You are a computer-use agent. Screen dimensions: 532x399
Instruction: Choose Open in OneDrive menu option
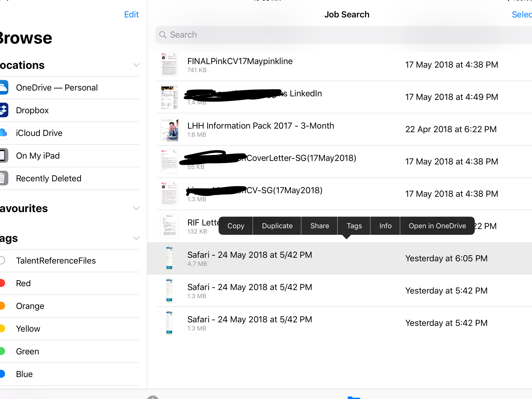point(437,226)
